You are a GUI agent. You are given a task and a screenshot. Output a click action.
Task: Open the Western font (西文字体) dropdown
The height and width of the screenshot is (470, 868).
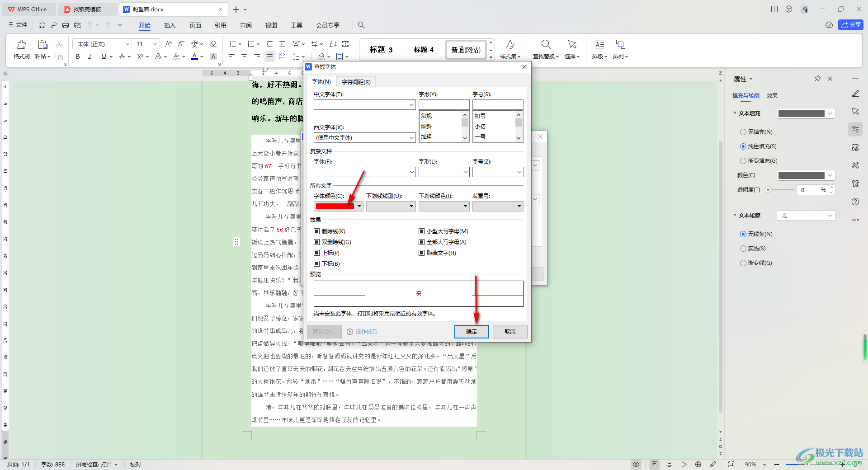[411, 138]
